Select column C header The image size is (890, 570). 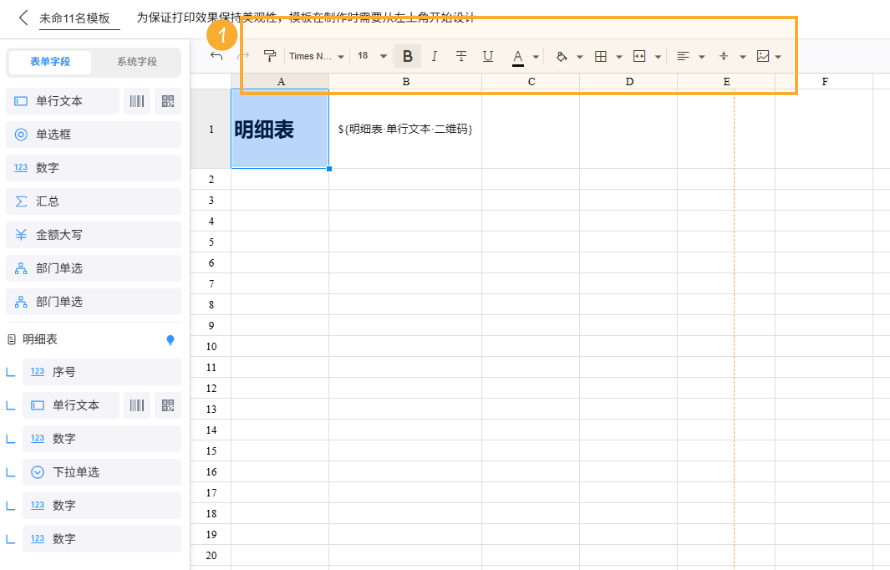[x=531, y=82]
